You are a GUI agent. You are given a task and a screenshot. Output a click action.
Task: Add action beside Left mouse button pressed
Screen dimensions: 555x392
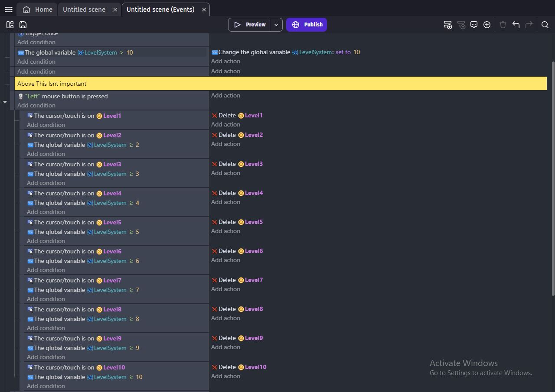click(x=225, y=95)
